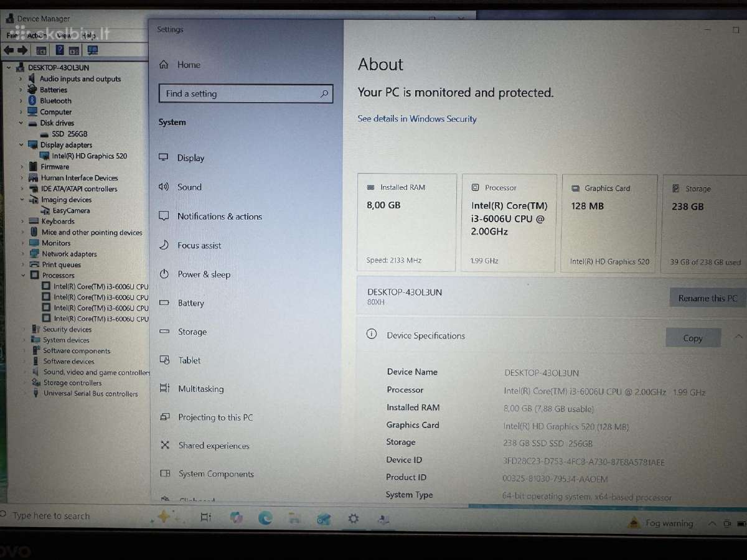Click Find a setting search box
Screen dimensions: 747x560
coord(246,94)
